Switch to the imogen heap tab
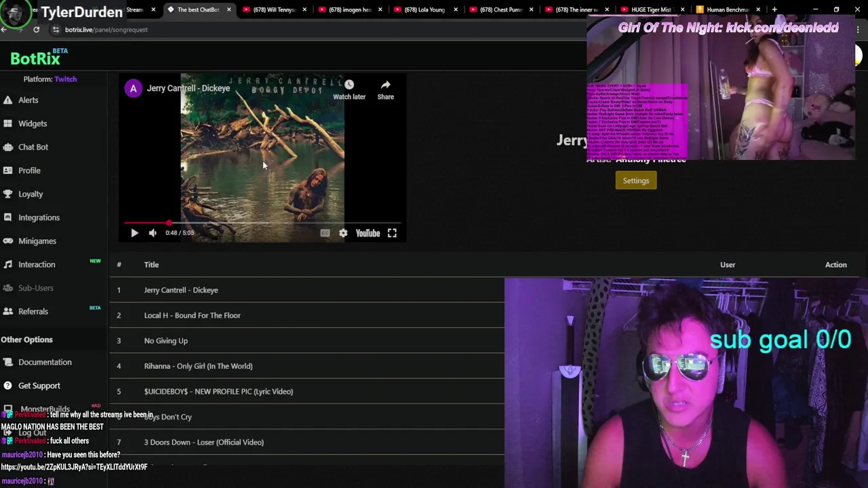 (350, 9)
